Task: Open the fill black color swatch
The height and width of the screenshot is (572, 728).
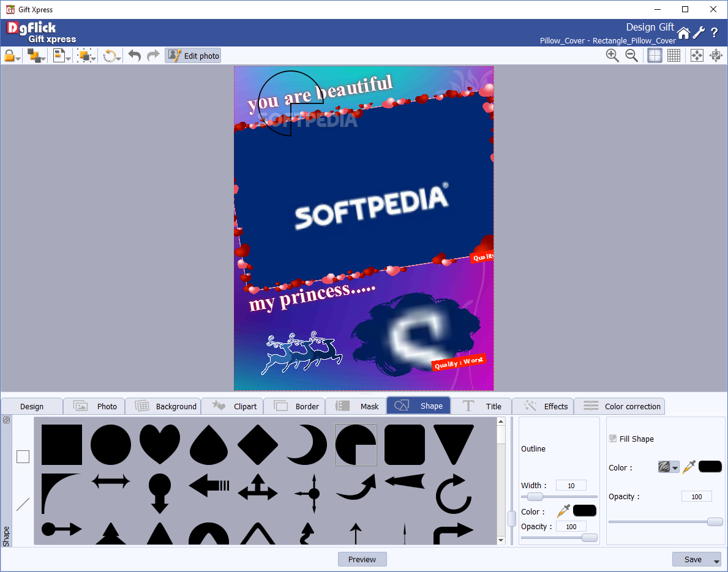Action: tap(710, 467)
